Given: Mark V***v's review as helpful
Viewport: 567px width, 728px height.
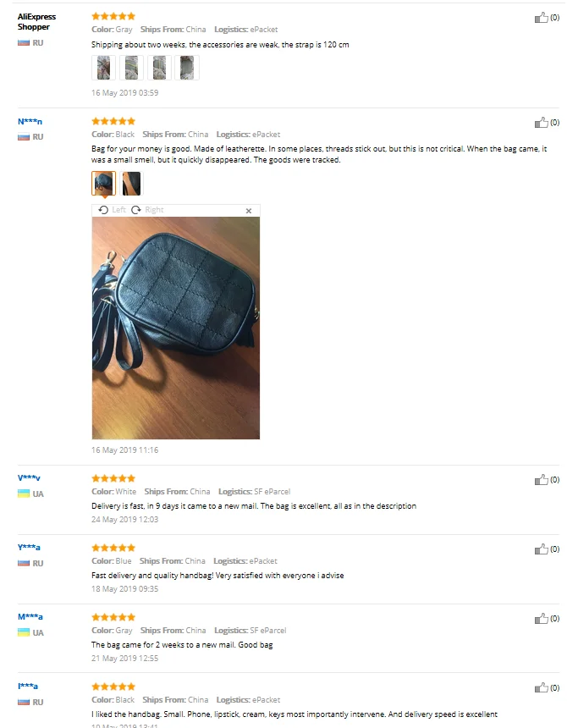Looking at the screenshot, I should coord(541,480).
